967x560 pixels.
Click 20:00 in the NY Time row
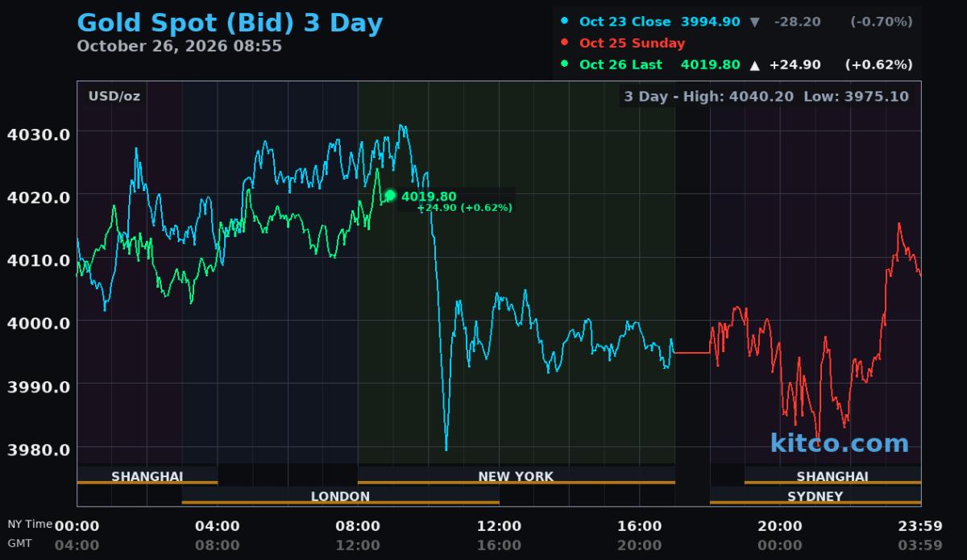(780, 526)
